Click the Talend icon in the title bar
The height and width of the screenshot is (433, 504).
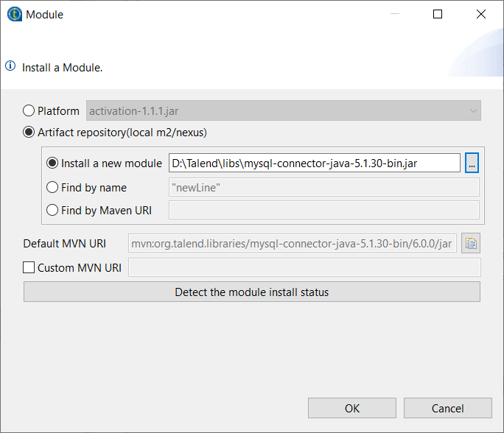[x=14, y=14]
